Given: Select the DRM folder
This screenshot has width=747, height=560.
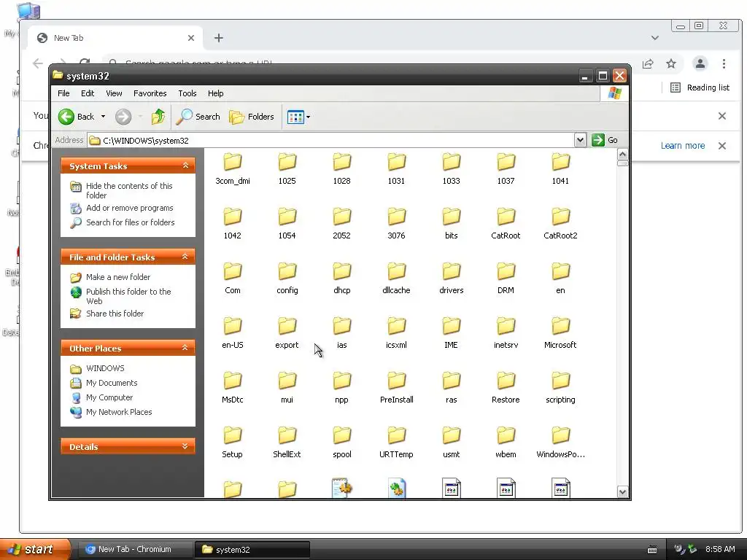Looking at the screenshot, I should pyautogui.click(x=506, y=279).
